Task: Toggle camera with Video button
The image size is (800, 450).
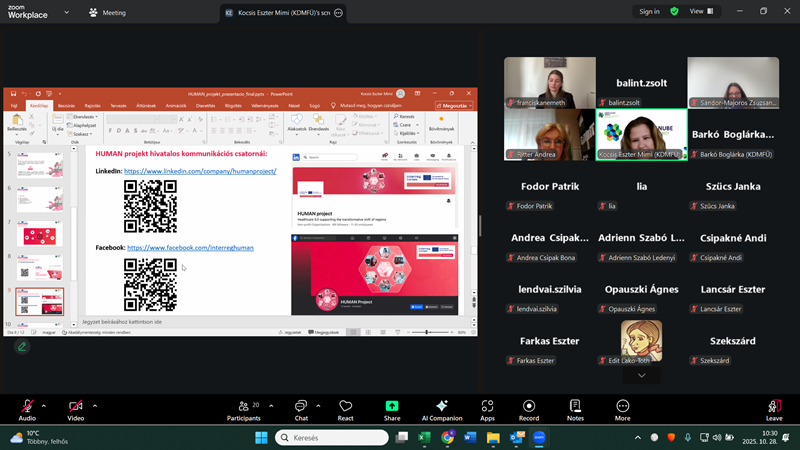Action: tap(75, 408)
